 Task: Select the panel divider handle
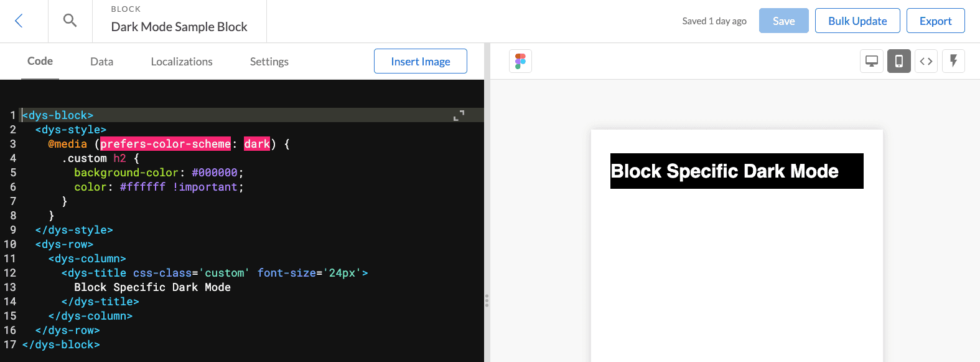(x=487, y=301)
